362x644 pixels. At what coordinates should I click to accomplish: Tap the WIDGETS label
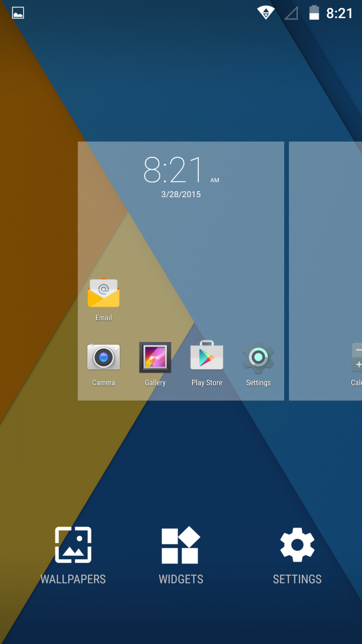pos(181,579)
